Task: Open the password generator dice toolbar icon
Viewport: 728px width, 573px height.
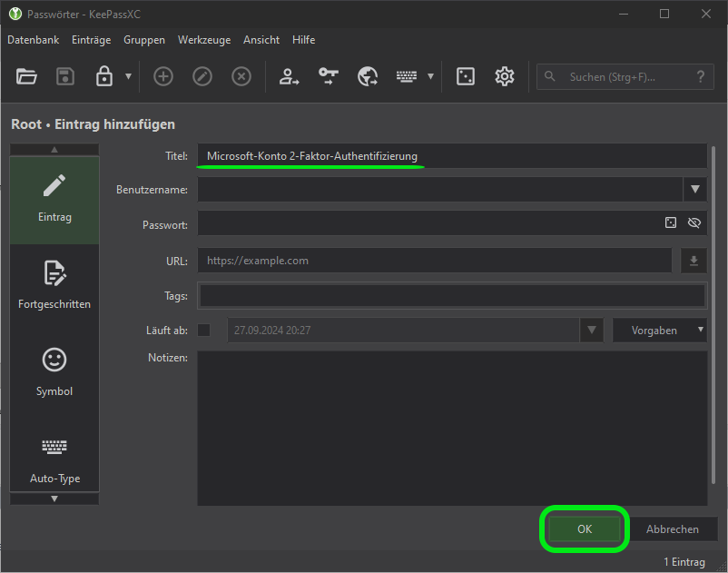Action: click(x=466, y=77)
